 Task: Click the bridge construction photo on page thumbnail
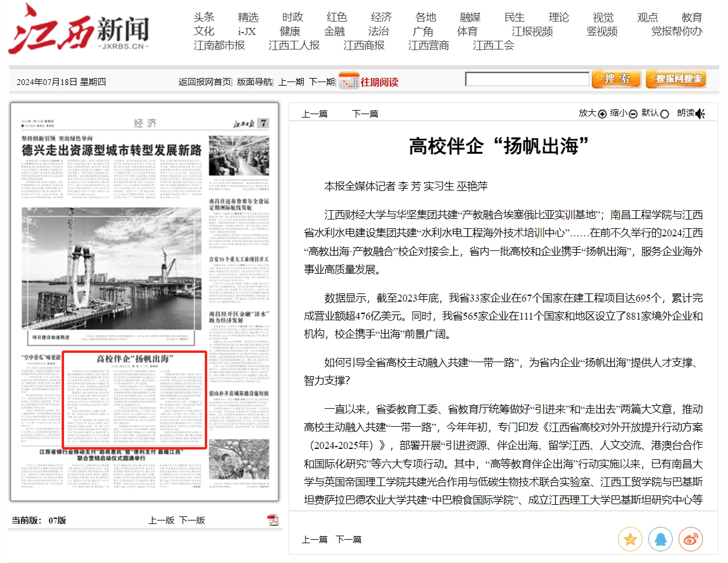112,268
